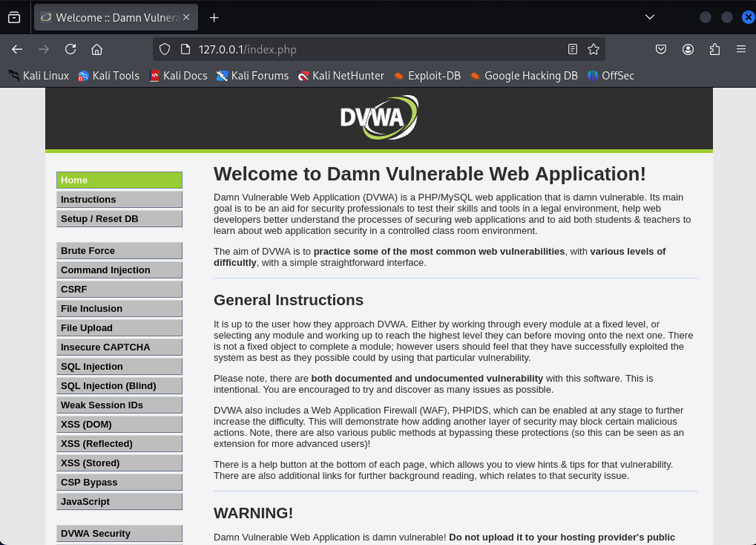Open the Firefox account icon

pos(688,49)
